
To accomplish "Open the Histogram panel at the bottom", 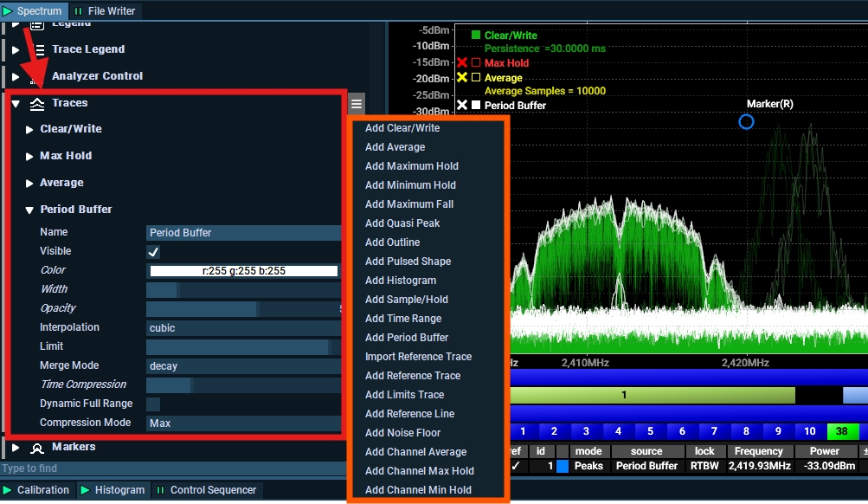I will pos(113,490).
